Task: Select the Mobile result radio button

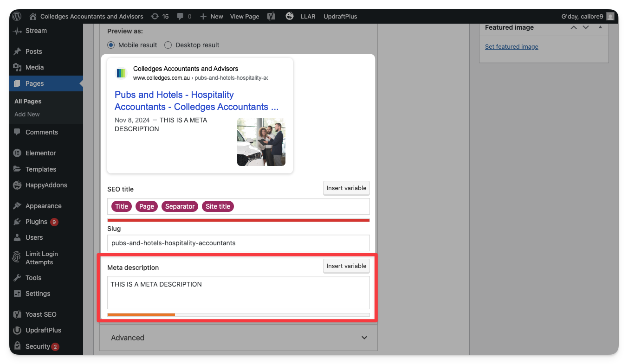Action: pos(111,45)
